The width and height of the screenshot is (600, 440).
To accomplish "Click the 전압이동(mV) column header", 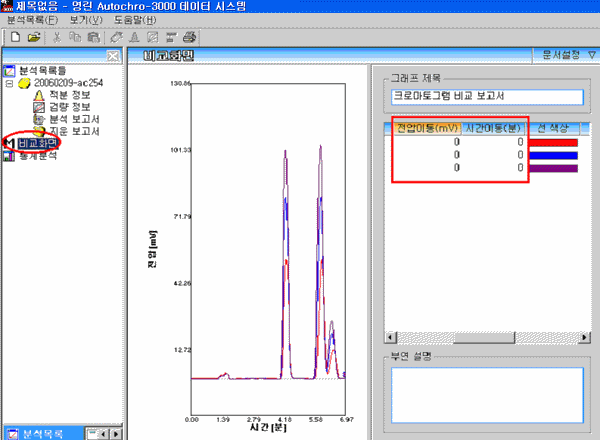I will (427, 127).
